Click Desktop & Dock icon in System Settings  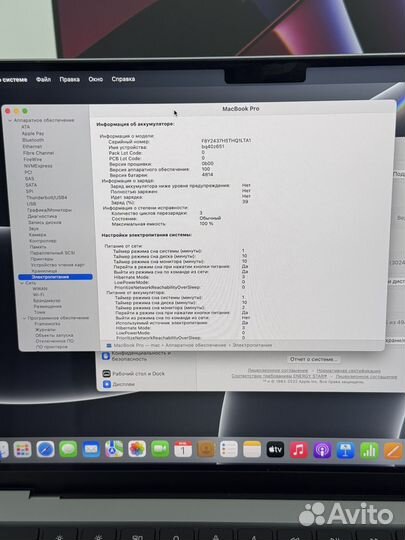click(106, 373)
